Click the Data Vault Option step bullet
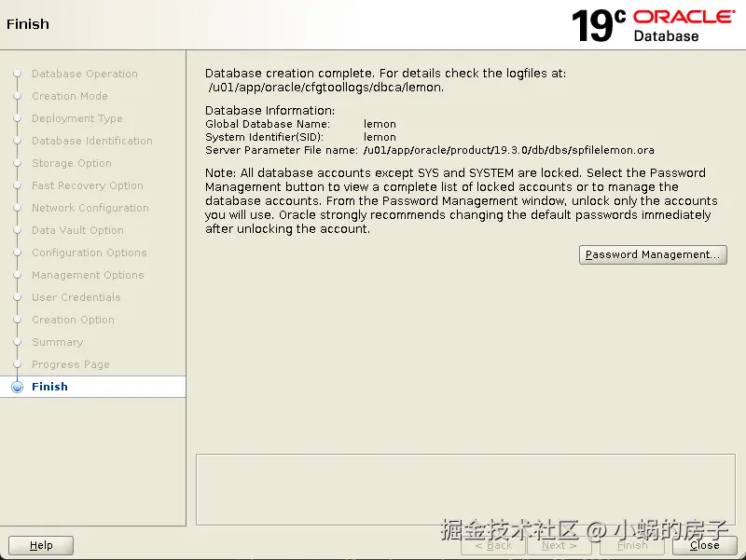Screen dimensions: 746x560 tap(17, 230)
